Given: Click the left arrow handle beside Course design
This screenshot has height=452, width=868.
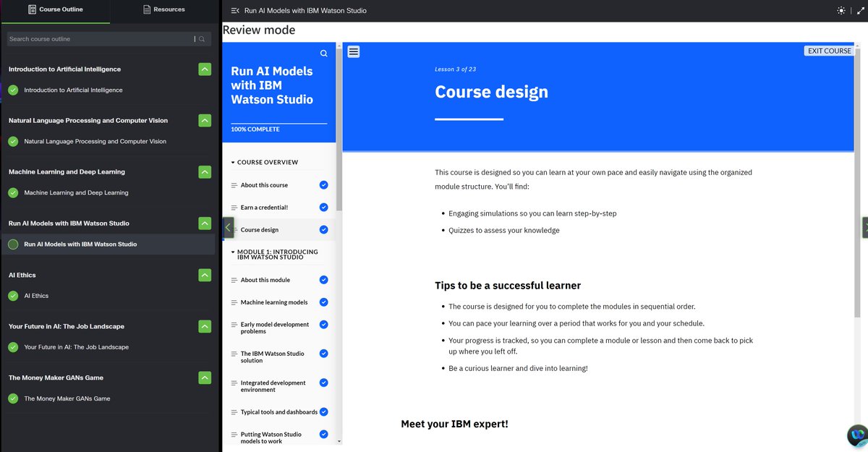Looking at the screenshot, I should [228, 227].
